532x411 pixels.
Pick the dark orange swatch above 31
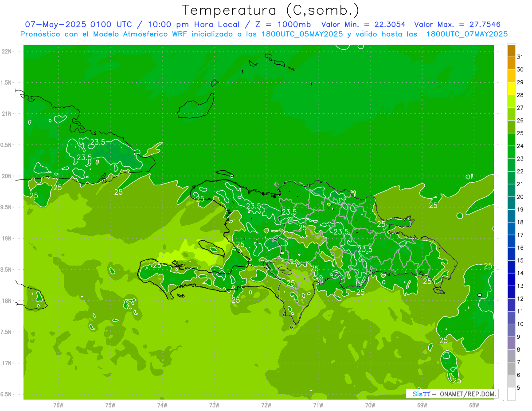[511, 51]
